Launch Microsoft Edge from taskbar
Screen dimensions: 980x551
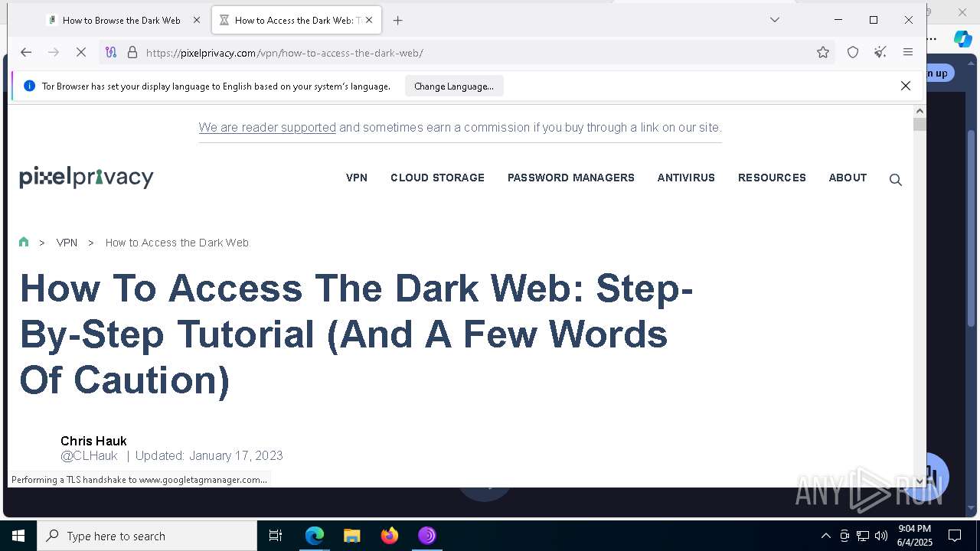point(315,536)
